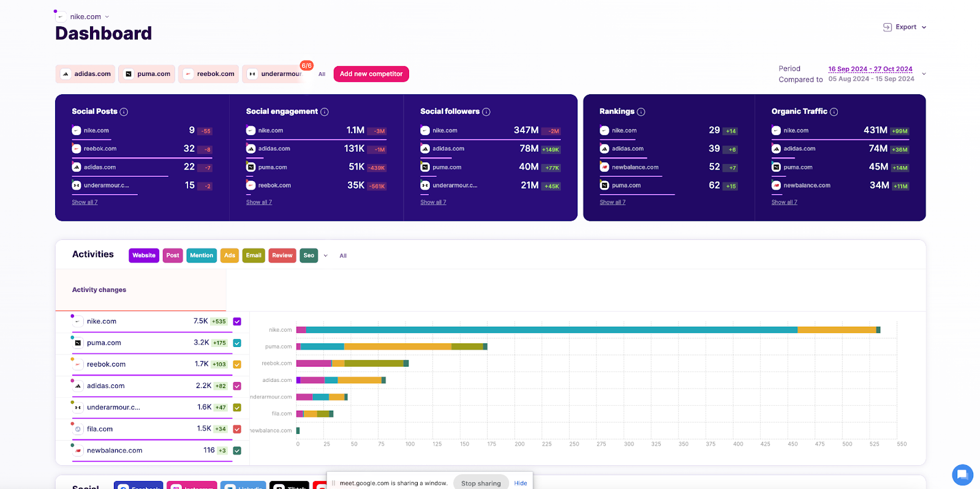980x489 pixels.
Task: Click reebok.com logo in Social Posts card
Action: click(77, 149)
